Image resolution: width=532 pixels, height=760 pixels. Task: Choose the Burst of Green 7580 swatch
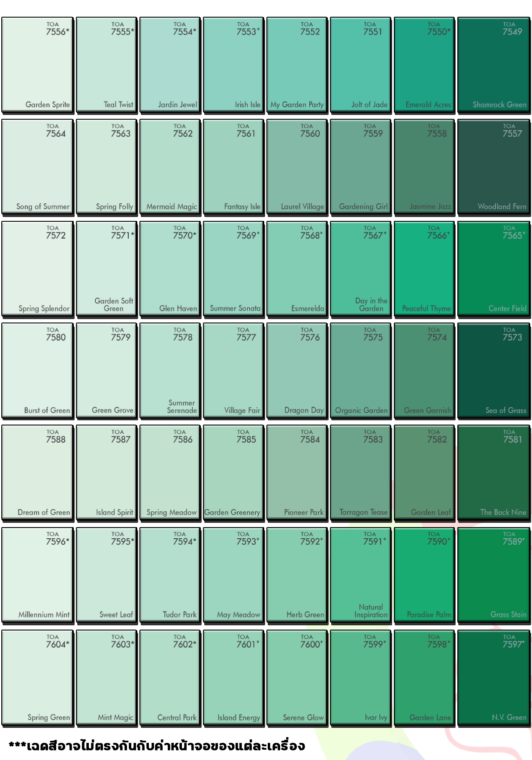click(x=37, y=371)
